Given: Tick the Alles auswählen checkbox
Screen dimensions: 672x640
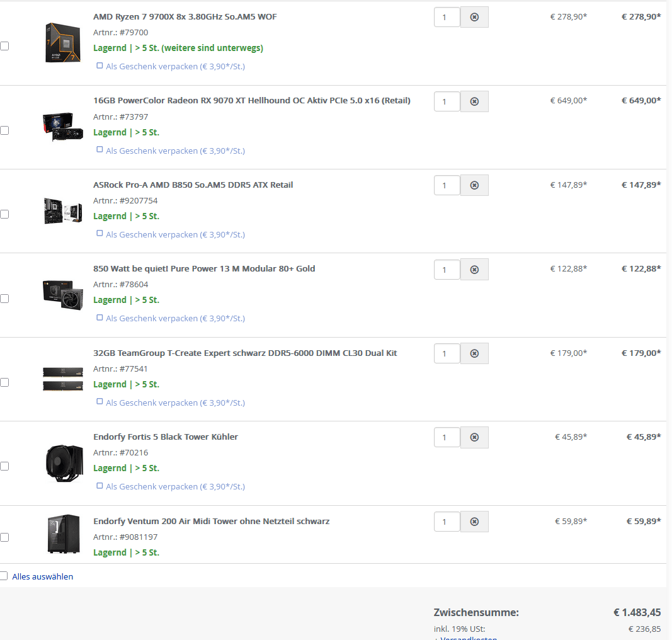Looking at the screenshot, I should (3, 576).
